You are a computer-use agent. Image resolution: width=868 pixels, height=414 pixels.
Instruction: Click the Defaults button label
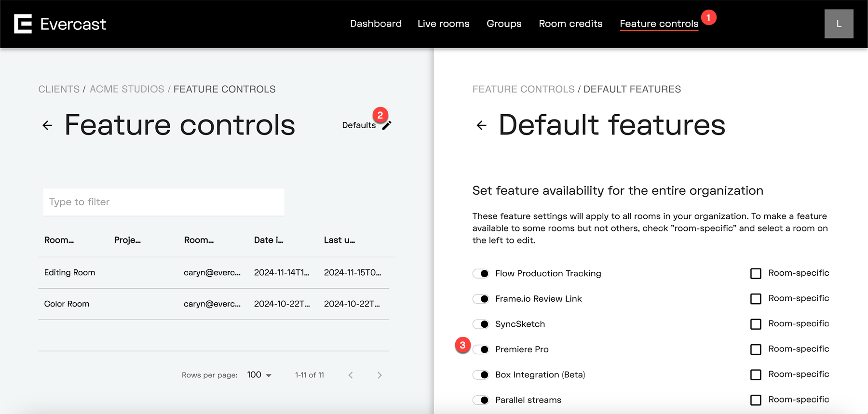click(x=359, y=125)
